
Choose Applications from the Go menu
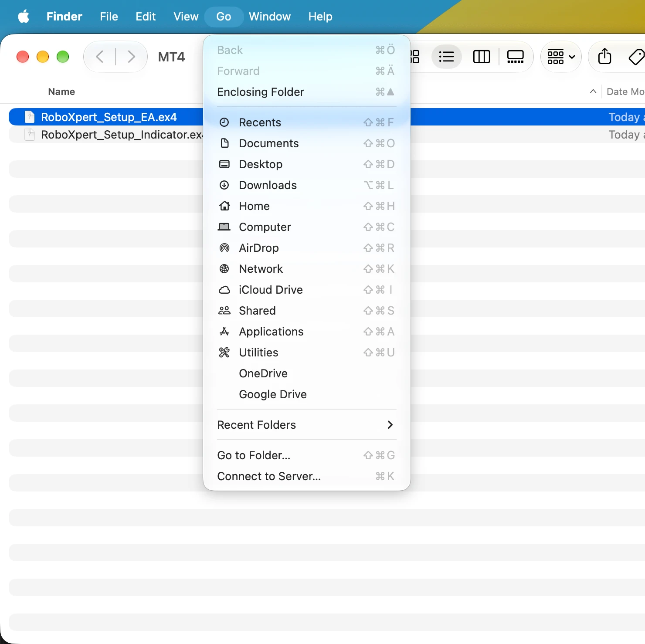pos(307,332)
